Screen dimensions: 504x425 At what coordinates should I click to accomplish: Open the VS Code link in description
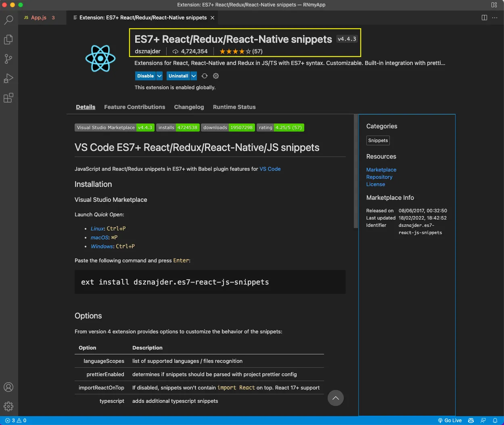[270, 169]
